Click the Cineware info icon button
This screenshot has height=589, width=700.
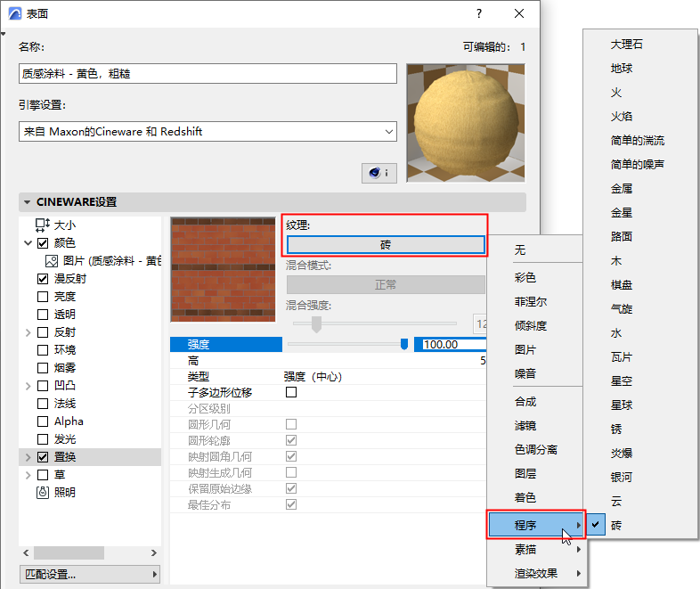[x=378, y=173]
